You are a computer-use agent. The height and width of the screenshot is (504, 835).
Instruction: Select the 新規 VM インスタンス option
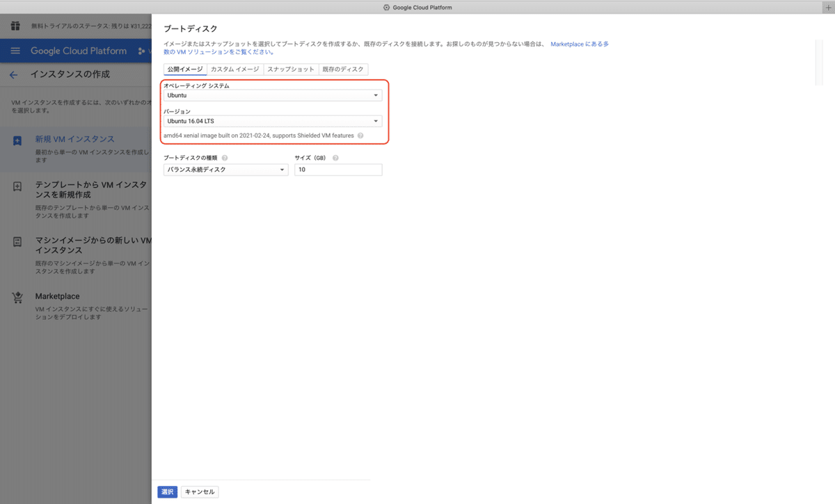click(x=76, y=149)
